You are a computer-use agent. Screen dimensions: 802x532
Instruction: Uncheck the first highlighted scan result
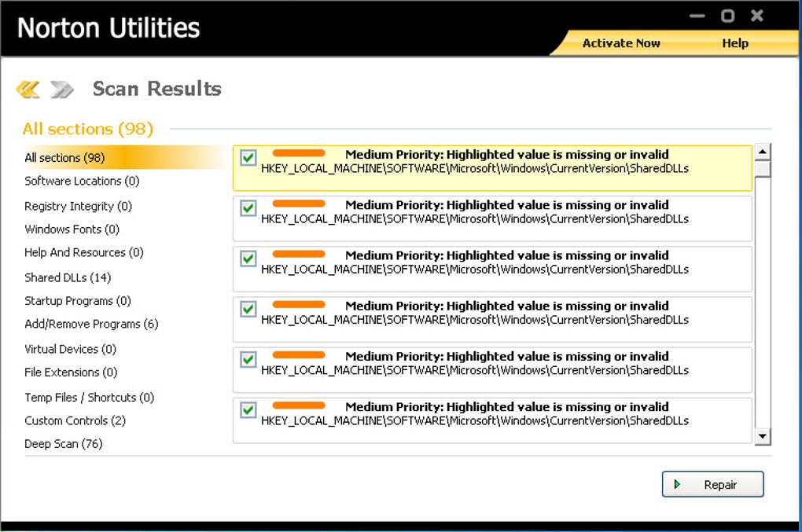pos(248,157)
